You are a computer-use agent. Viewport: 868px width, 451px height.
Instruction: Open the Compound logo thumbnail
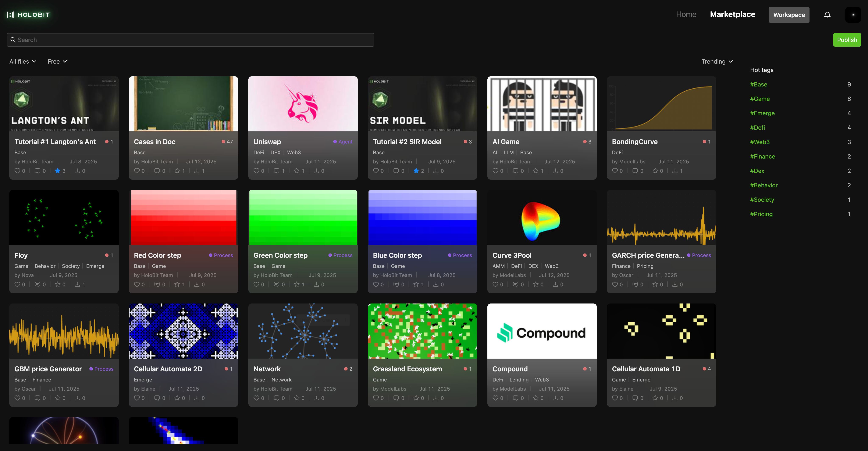click(542, 331)
